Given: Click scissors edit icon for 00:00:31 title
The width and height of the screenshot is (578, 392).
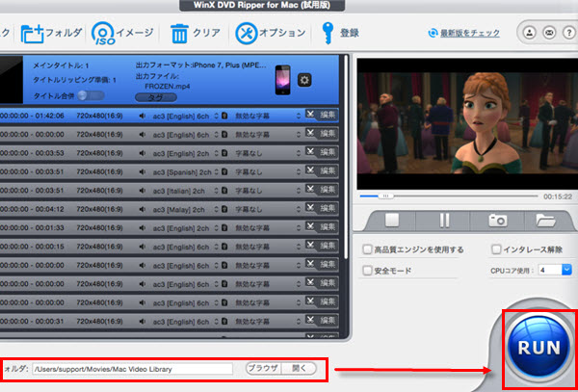Looking at the screenshot, I should click(311, 320).
